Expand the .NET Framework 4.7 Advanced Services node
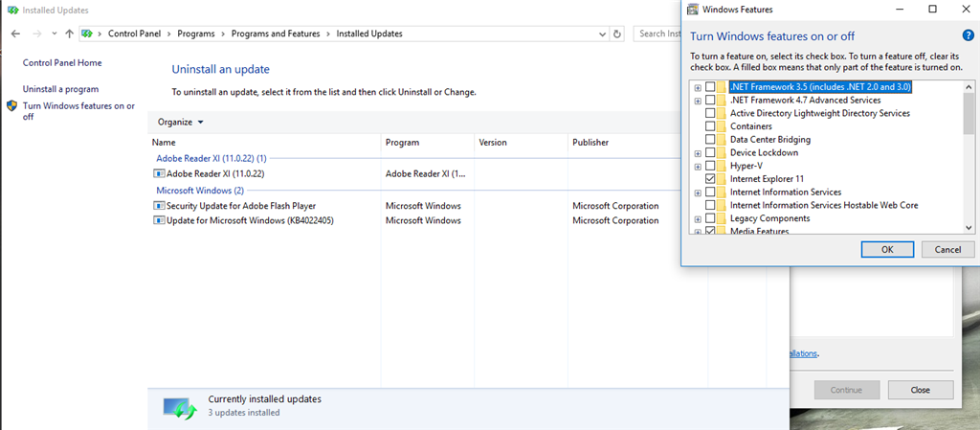Screen dimensions: 980x430 click(698, 101)
